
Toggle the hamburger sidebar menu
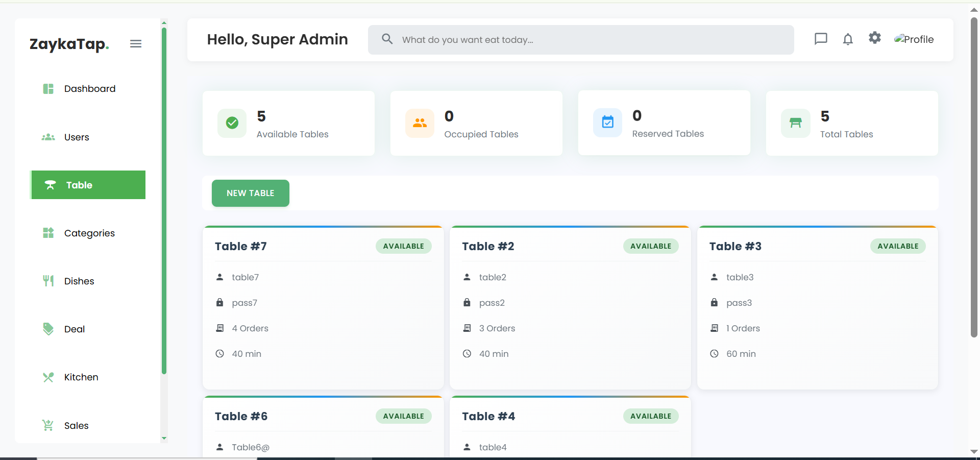coord(136,44)
